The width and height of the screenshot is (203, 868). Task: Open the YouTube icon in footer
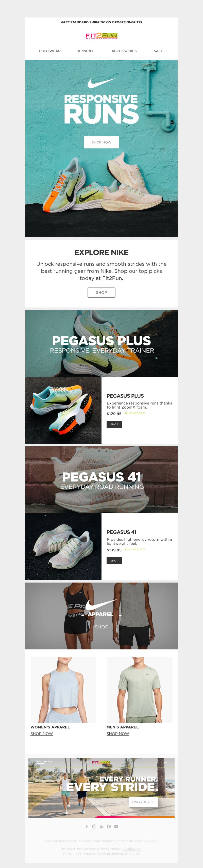pos(116,826)
